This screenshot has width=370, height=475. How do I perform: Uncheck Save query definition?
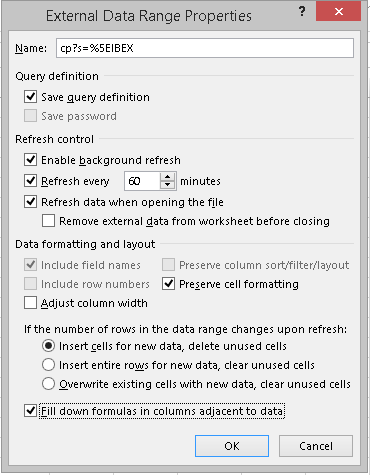pos(30,97)
